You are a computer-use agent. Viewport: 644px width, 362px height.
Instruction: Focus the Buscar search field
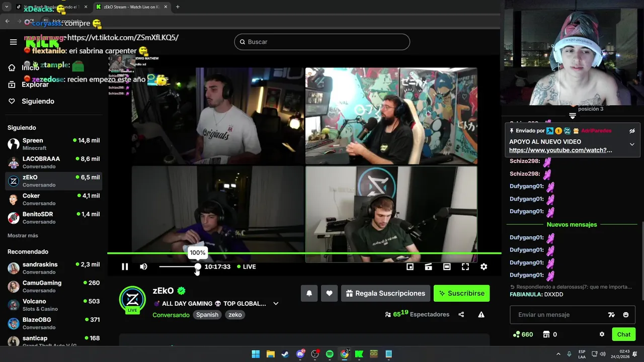click(322, 42)
